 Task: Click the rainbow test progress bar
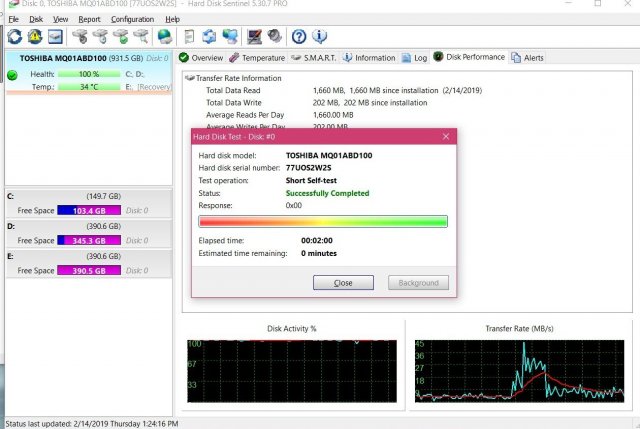pos(323,221)
